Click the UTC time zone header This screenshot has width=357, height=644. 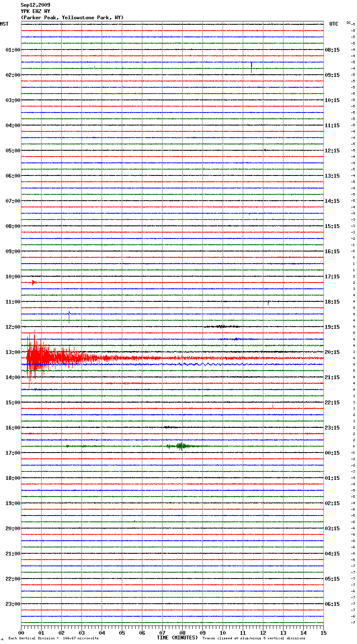(334, 24)
